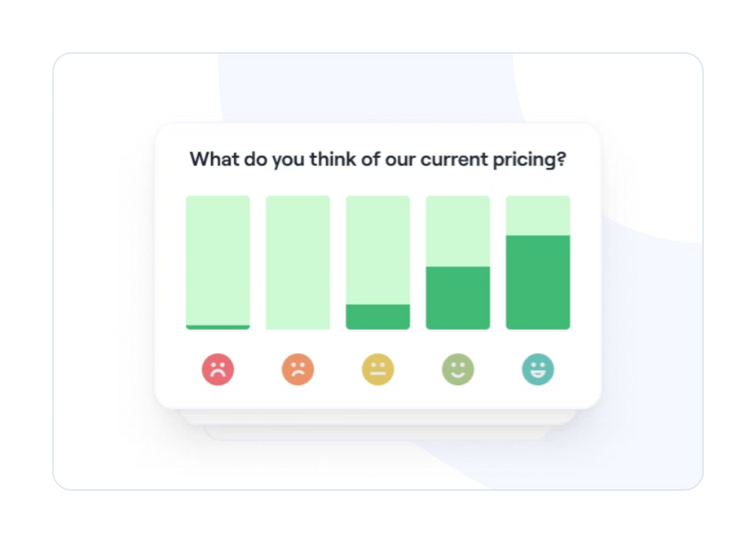Click the orange frowning face emoji
This screenshot has width=756, height=543.
pyautogui.click(x=297, y=368)
